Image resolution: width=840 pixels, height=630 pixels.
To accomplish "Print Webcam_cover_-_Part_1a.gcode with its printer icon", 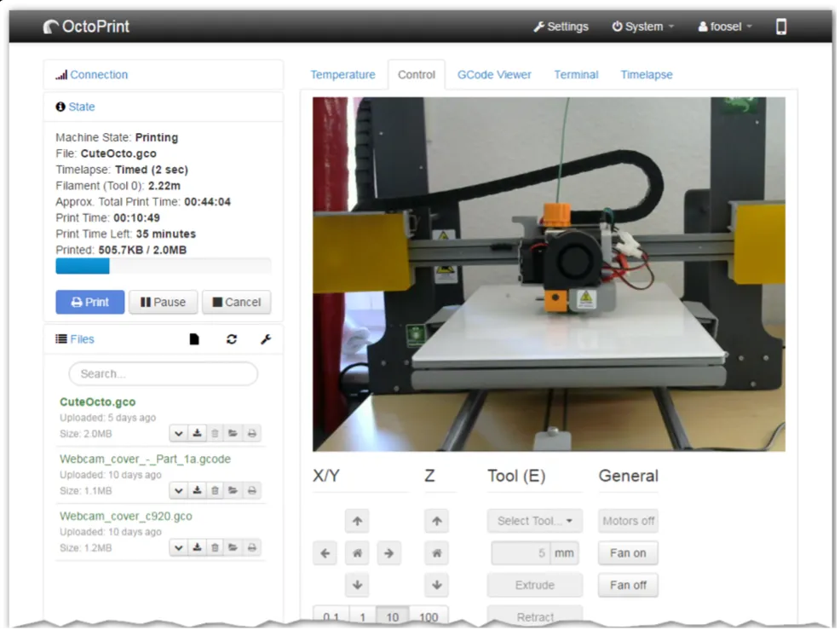I will point(251,490).
